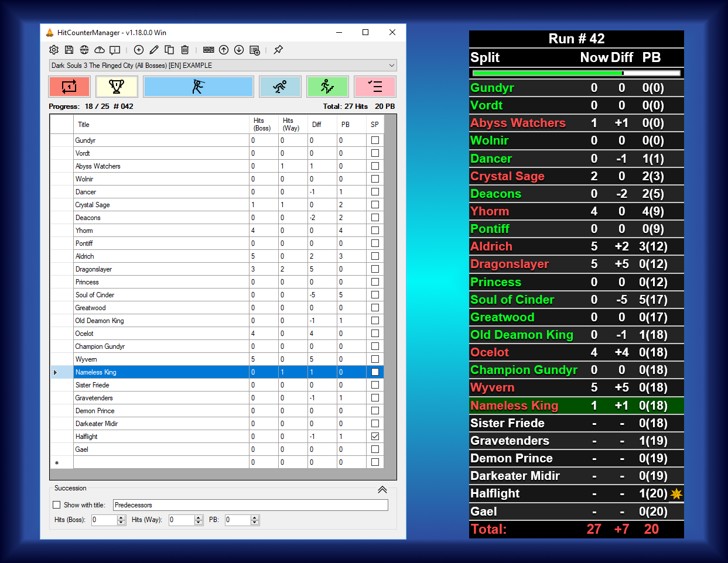Toggle SP checkbox for Aldrich
The width and height of the screenshot is (728, 563).
coord(375,256)
